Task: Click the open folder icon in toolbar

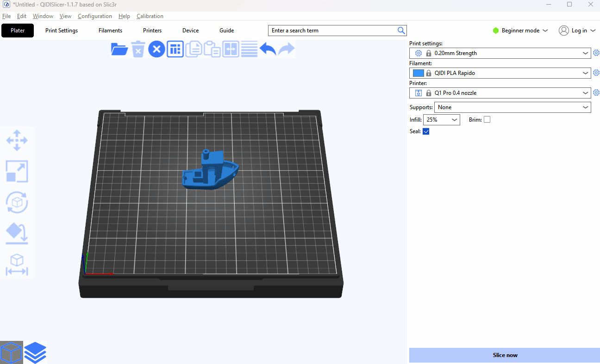Action: coord(119,49)
